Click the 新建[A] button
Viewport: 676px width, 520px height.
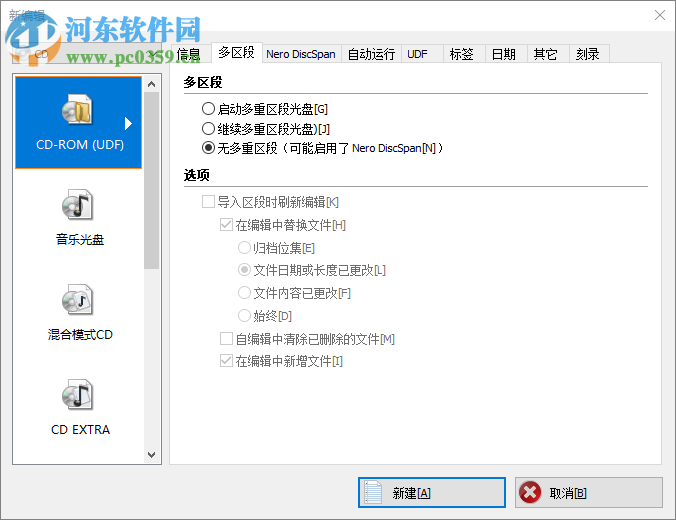click(x=432, y=492)
